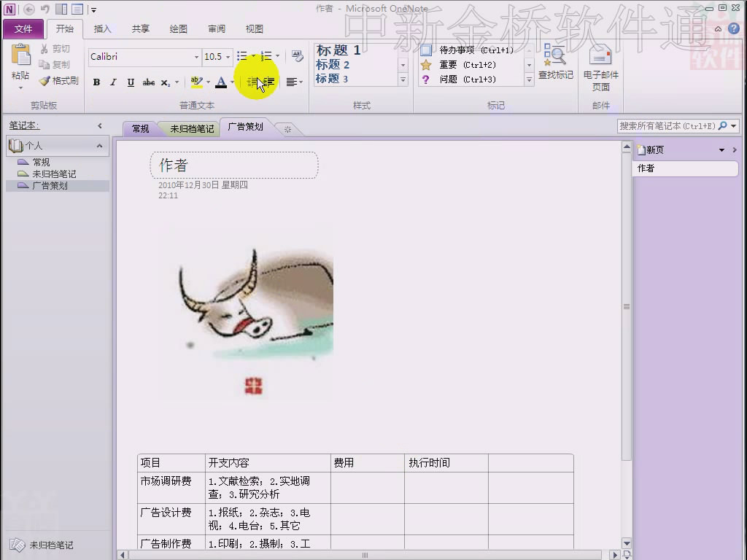747x560 pixels.
Task: Click 未归档笔记 button at pane bottom
Action: 42,545
